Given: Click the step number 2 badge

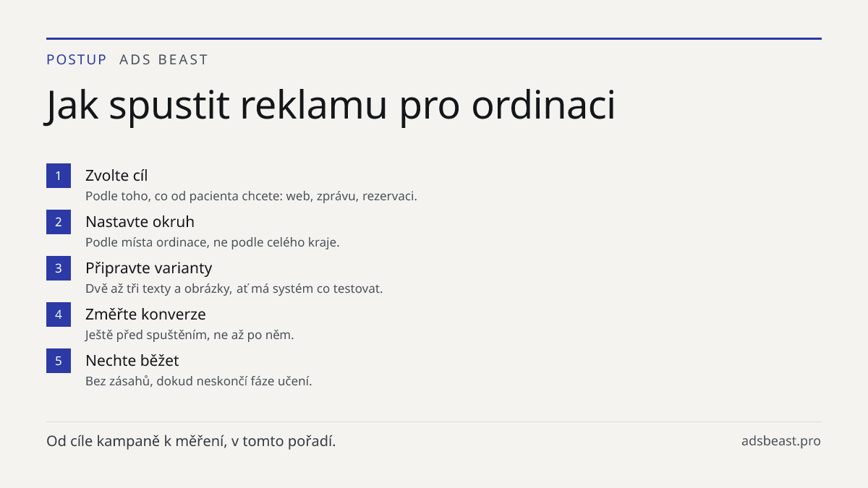Looking at the screenshot, I should pos(59,222).
